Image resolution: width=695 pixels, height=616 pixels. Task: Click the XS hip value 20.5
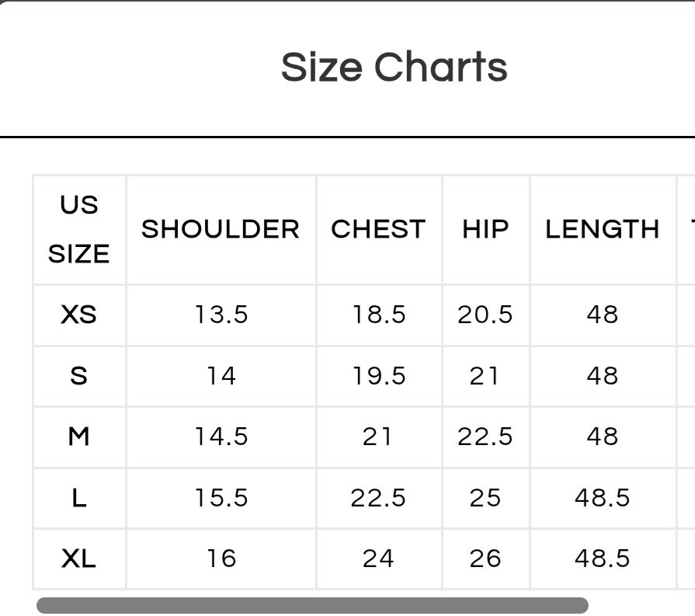click(485, 315)
